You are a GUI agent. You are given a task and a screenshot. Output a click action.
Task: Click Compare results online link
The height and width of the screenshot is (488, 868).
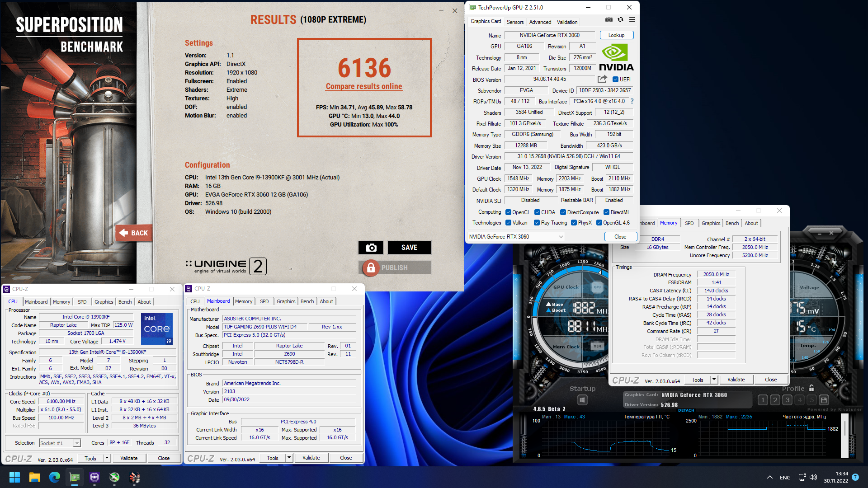click(x=364, y=86)
